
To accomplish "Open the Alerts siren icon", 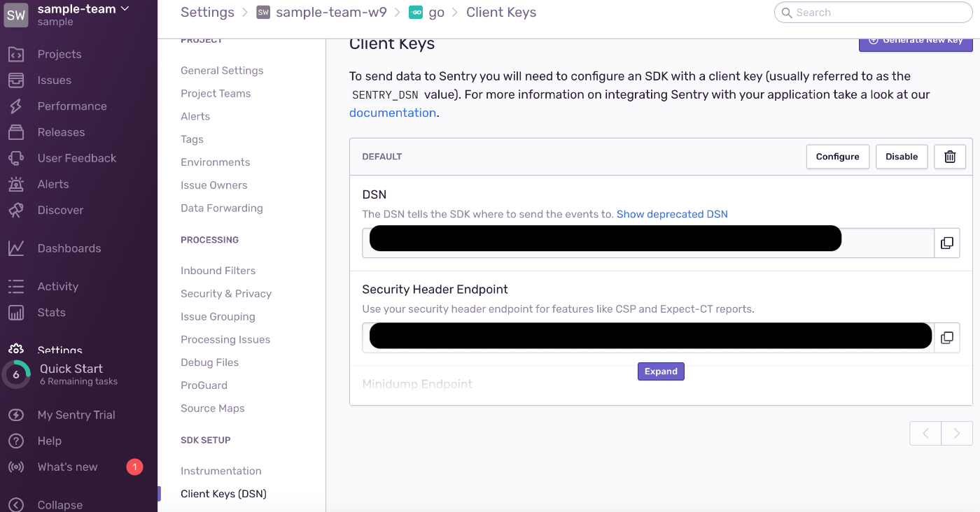I will 16,184.
